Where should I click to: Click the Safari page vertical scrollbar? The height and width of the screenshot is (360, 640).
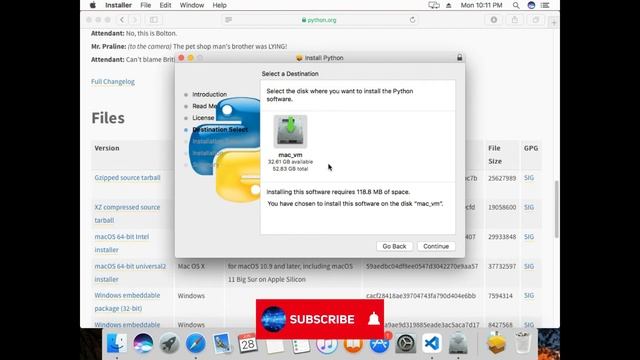(x=556, y=209)
